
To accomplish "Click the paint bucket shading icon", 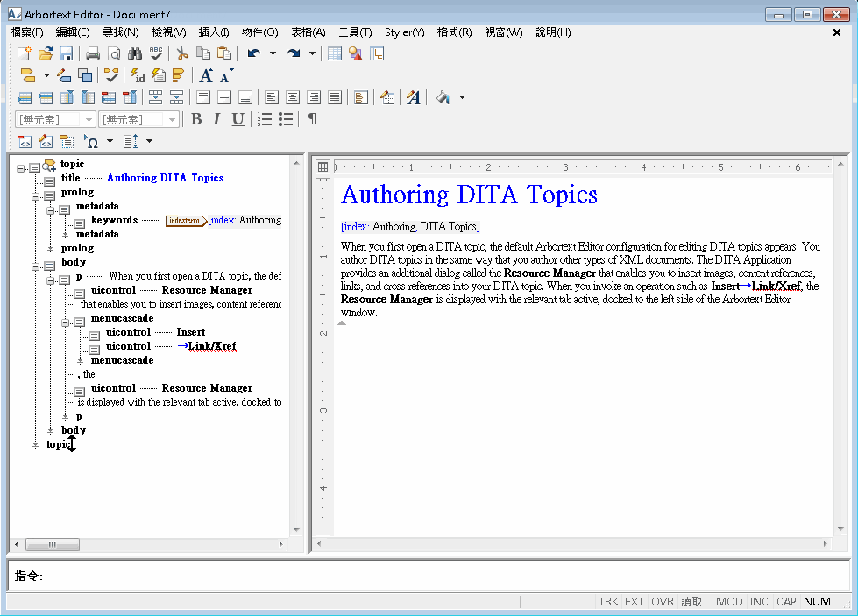I will (x=443, y=97).
